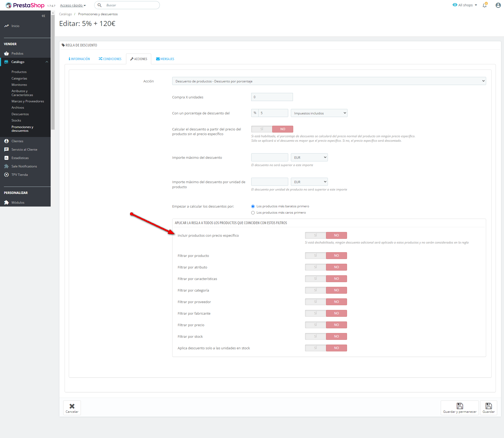Switch to the Condiciones tab

(x=110, y=59)
